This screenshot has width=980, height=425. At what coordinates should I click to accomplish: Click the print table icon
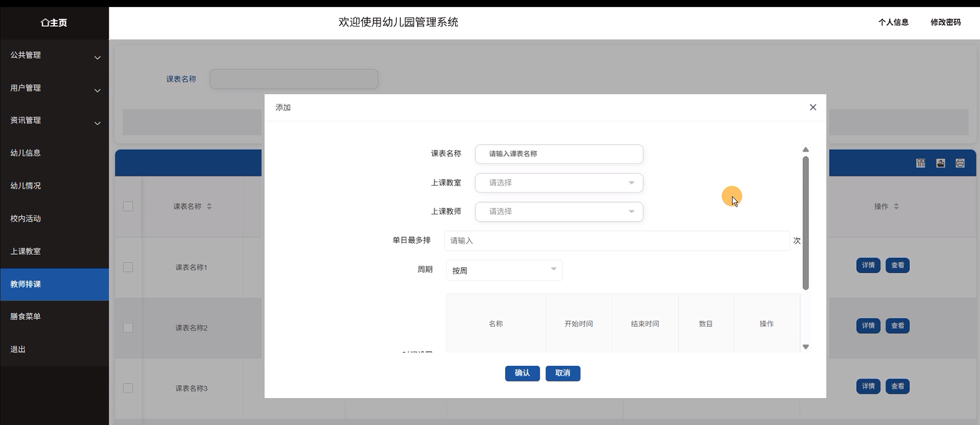pyautogui.click(x=960, y=163)
